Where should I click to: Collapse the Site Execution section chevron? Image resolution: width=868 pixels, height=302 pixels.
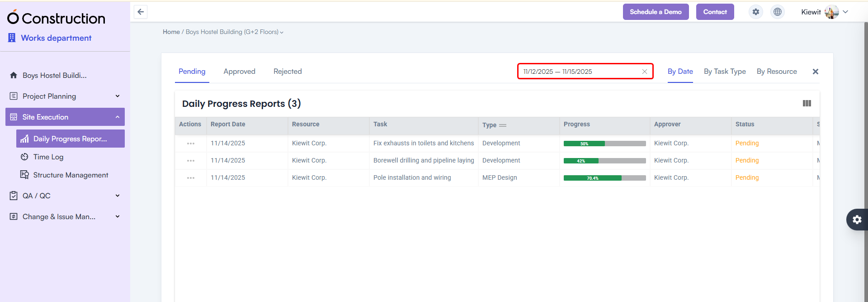click(x=118, y=117)
